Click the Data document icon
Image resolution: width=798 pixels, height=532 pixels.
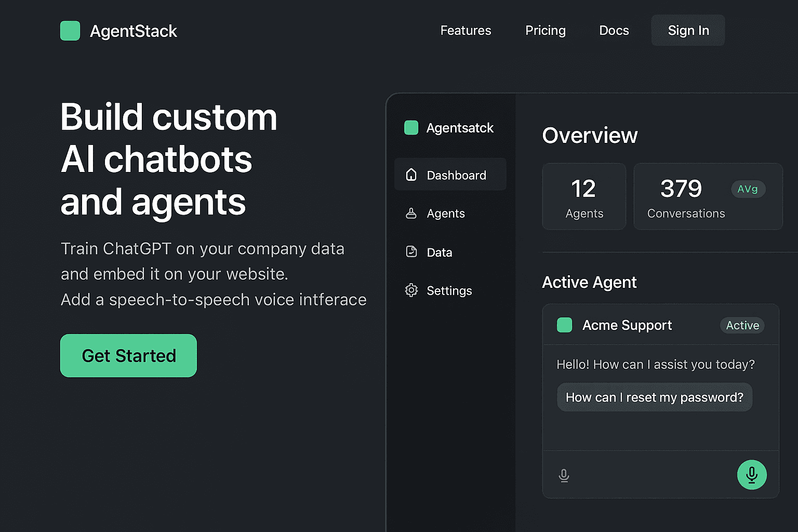(411, 251)
